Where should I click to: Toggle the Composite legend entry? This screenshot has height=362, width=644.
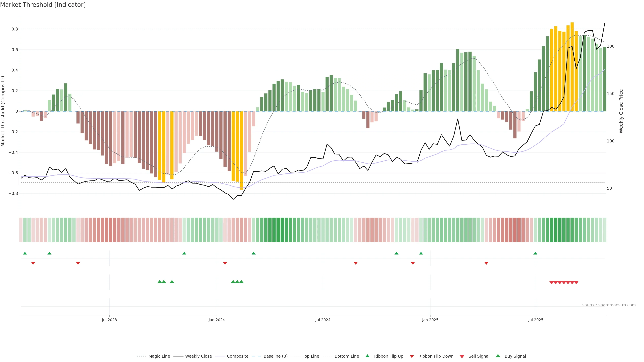pos(237,356)
